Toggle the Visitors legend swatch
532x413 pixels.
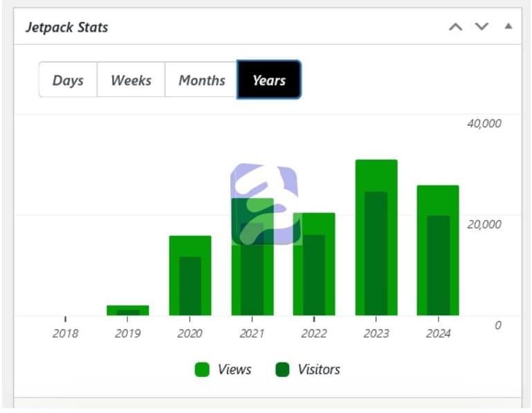click(282, 369)
